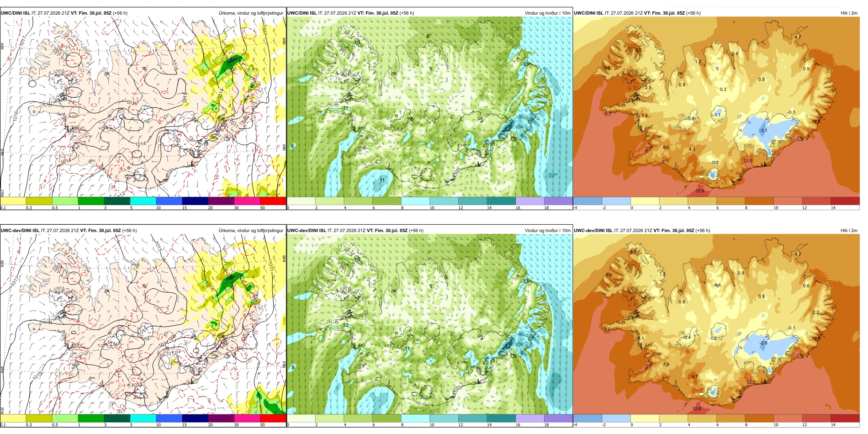
Task: Click dark red 14 swatch in UWC/DINI temperature legend
Action: [x=845, y=201]
